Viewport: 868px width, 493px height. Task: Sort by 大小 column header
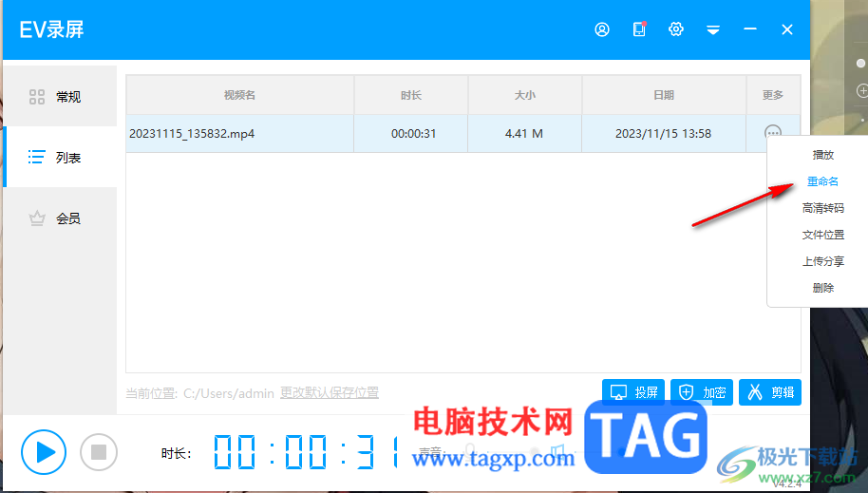tap(525, 95)
